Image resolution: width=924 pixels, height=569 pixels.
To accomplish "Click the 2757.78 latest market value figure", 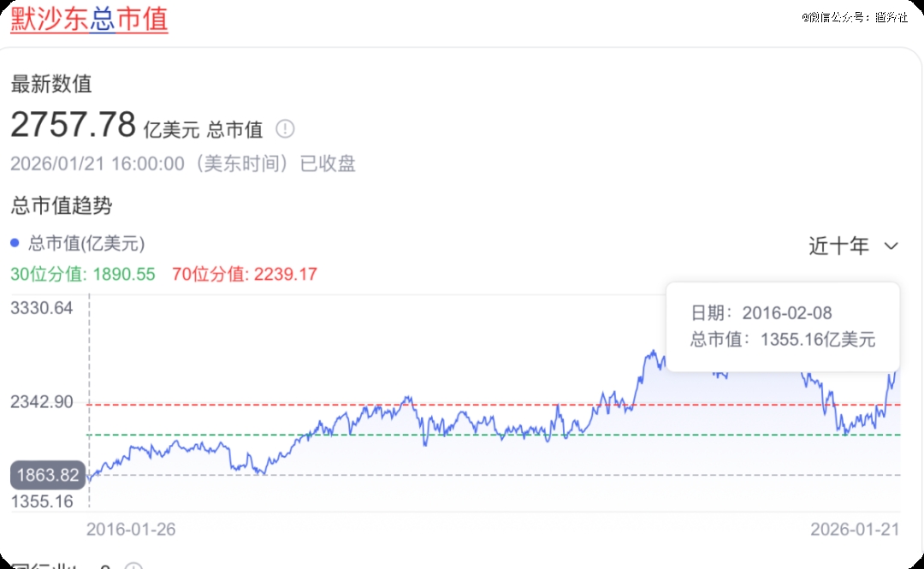I will pos(74,126).
